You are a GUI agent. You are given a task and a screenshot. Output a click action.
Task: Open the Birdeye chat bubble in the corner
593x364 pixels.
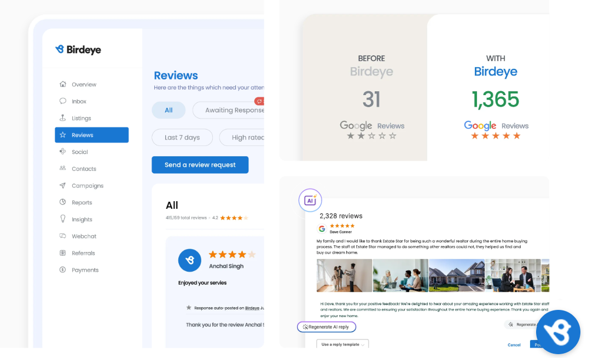pyautogui.click(x=558, y=332)
